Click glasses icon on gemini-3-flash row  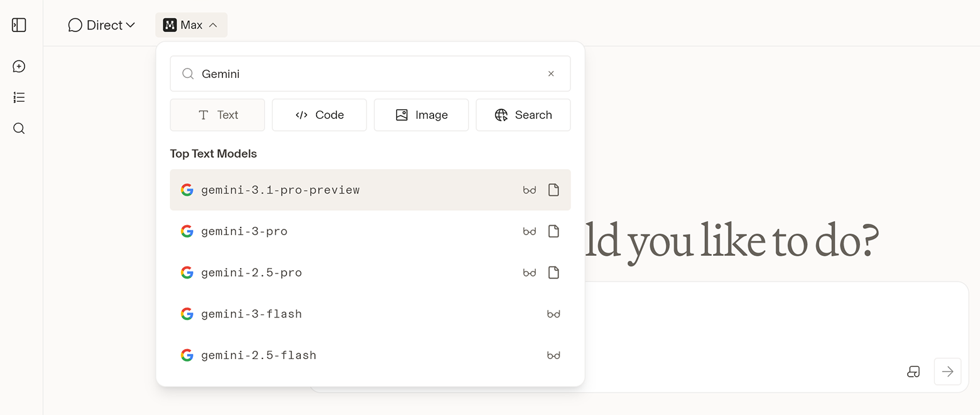click(553, 314)
